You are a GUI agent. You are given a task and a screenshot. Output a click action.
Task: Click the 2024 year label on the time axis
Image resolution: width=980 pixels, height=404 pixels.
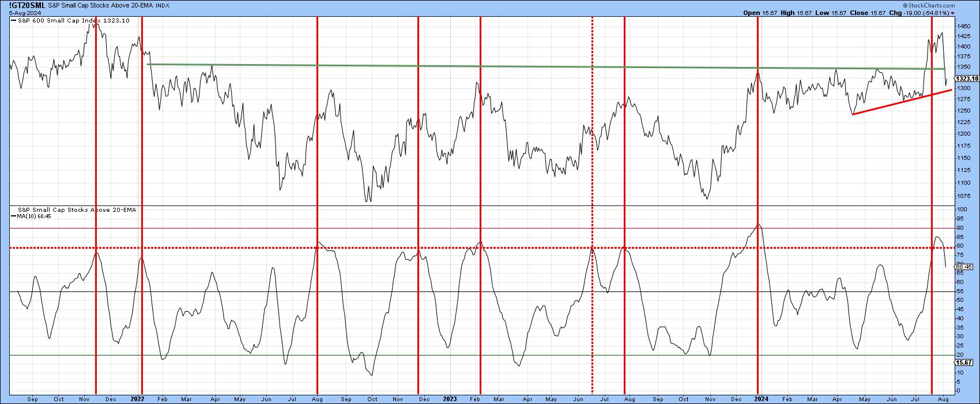[x=761, y=398]
